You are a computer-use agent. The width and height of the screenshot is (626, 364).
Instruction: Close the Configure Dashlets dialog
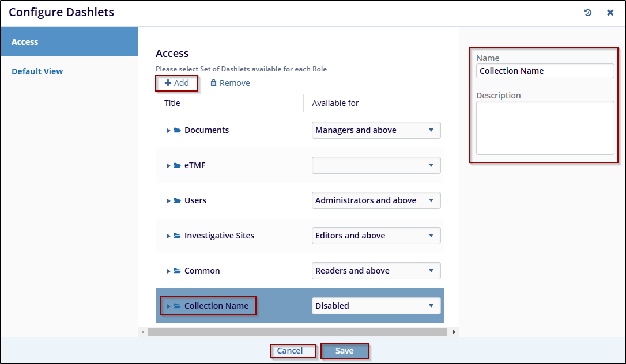click(610, 13)
